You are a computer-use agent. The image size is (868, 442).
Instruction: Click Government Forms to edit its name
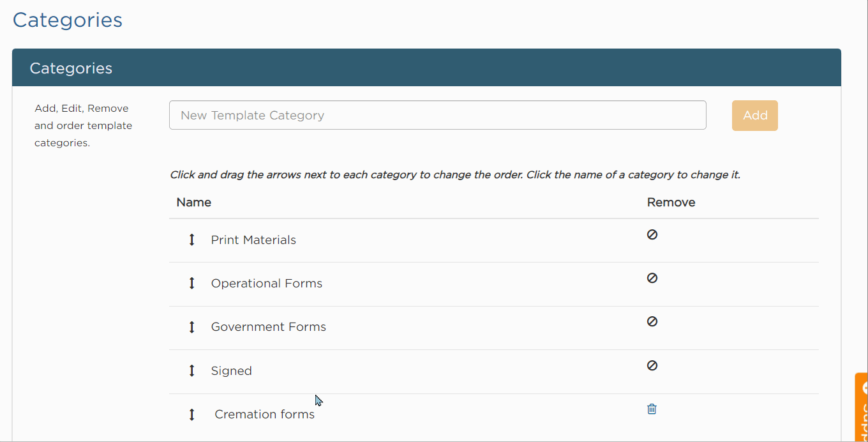(268, 326)
